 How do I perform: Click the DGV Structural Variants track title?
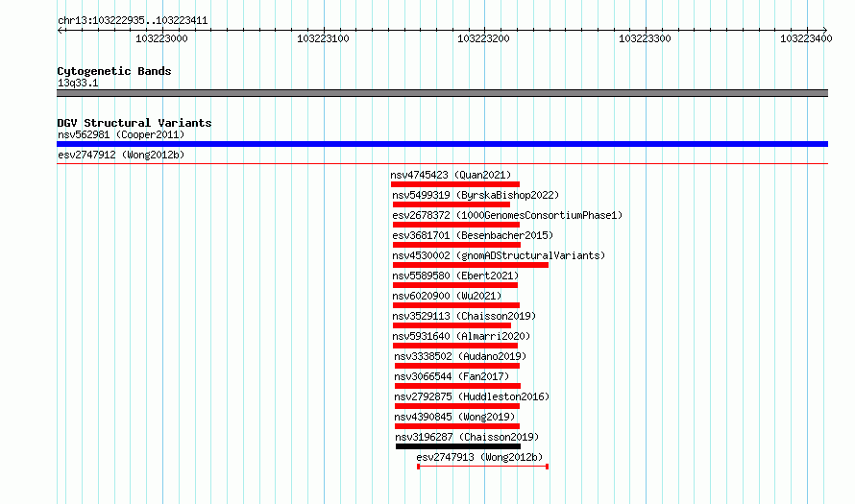pyautogui.click(x=134, y=123)
